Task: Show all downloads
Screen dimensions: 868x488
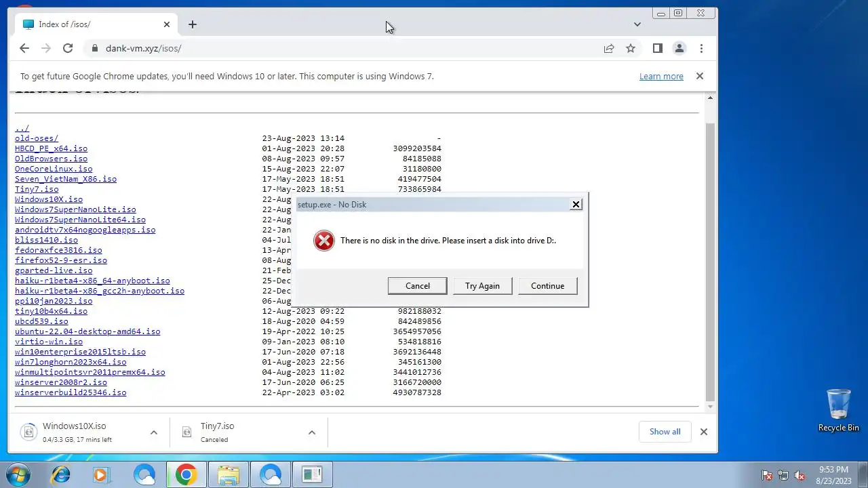Action: 665,432
